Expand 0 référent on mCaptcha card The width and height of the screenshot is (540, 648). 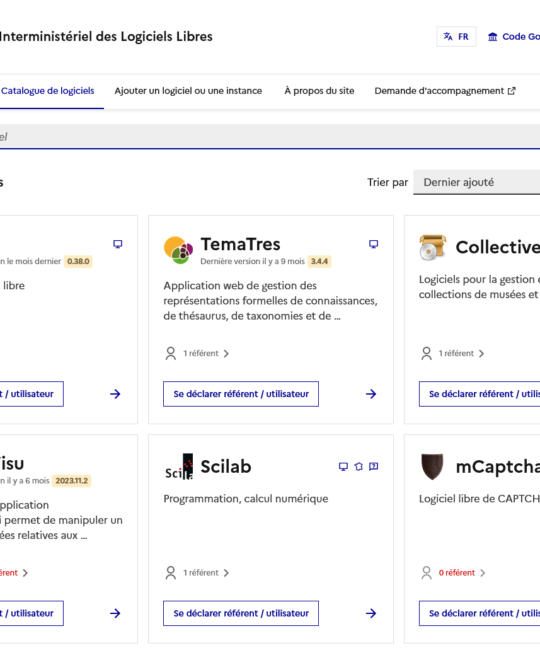[x=462, y=573]
